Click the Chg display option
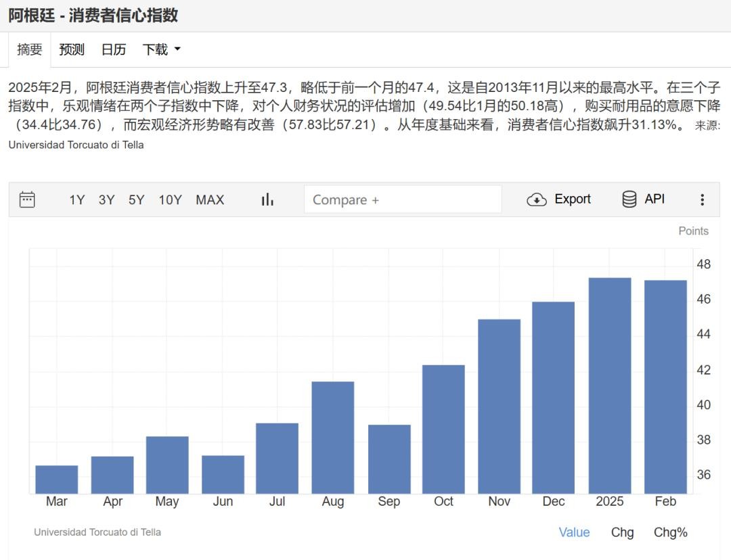731x560 pixels. point(622,532)
